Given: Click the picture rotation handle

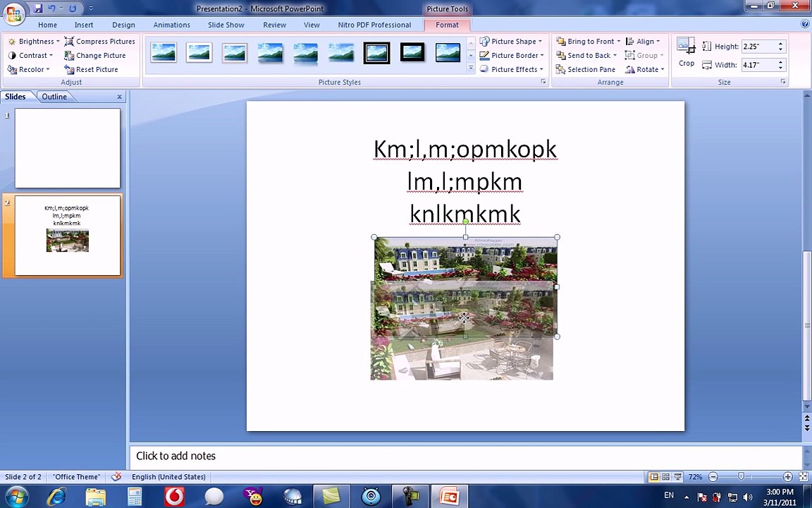Looking at the screenshot, I should click(x=465, y=222).
